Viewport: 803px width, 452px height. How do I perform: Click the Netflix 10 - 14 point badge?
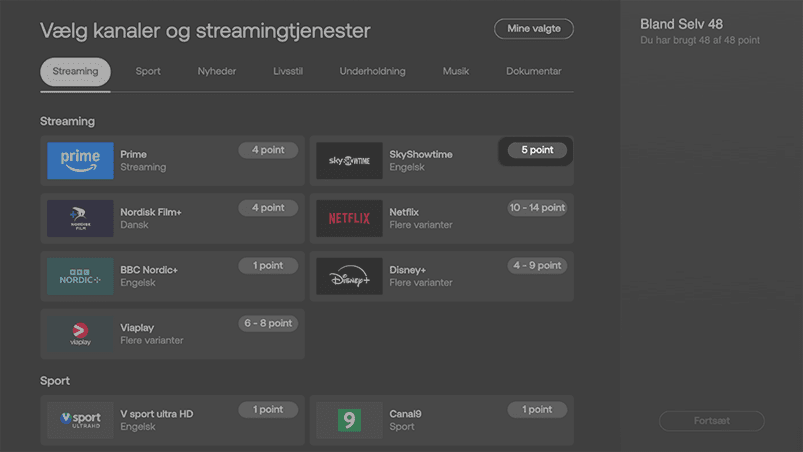537,208
